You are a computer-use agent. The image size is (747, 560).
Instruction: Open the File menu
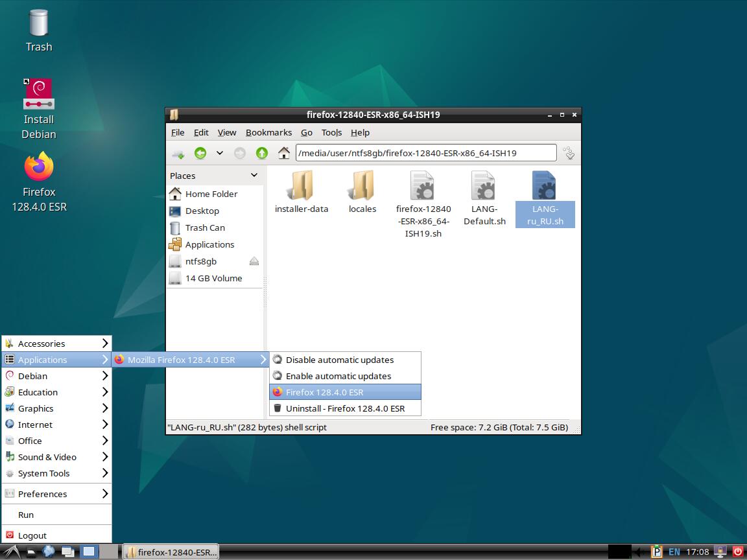(x=178, y=133)
